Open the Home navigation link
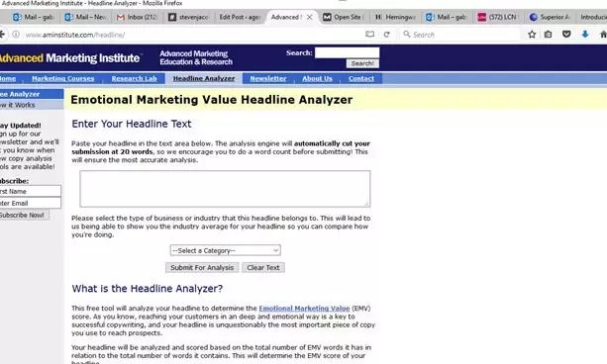607x364 pixels. pyautogui.click(x=8, y=78)
